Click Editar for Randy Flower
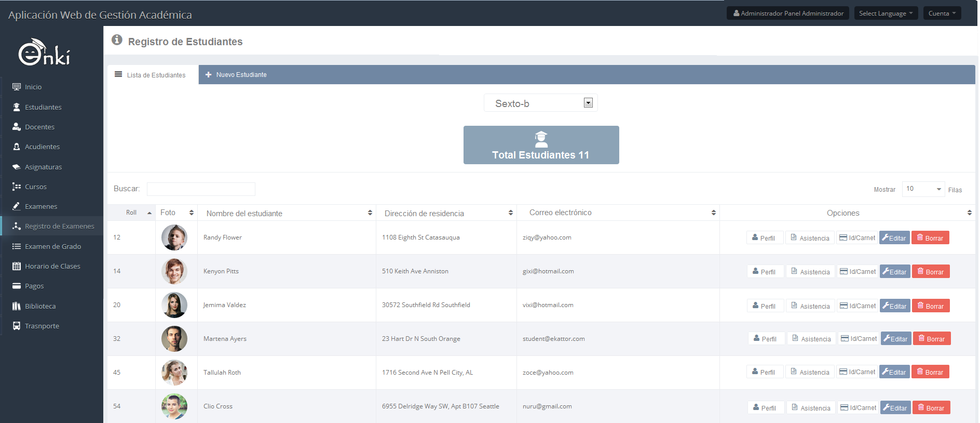 894,238
